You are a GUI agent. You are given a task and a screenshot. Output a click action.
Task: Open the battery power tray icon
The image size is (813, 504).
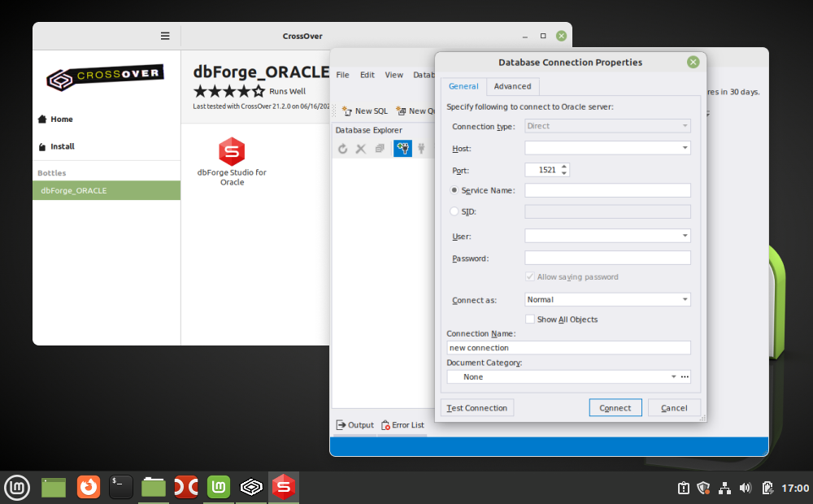(767, 488)
